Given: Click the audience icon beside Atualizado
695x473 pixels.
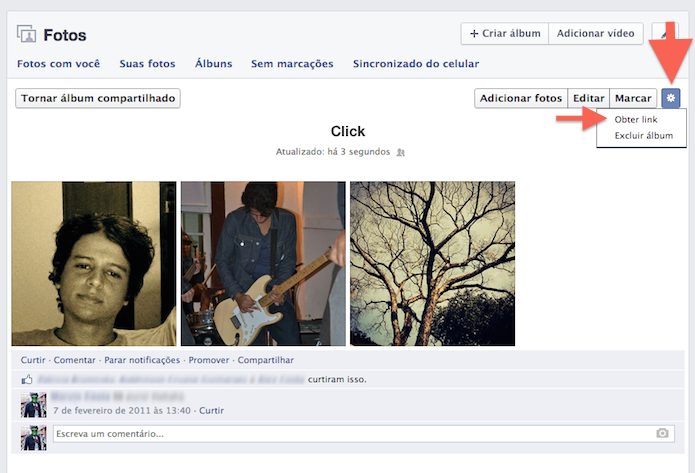Looking at the screenshot, I should [x=401, y=152].
